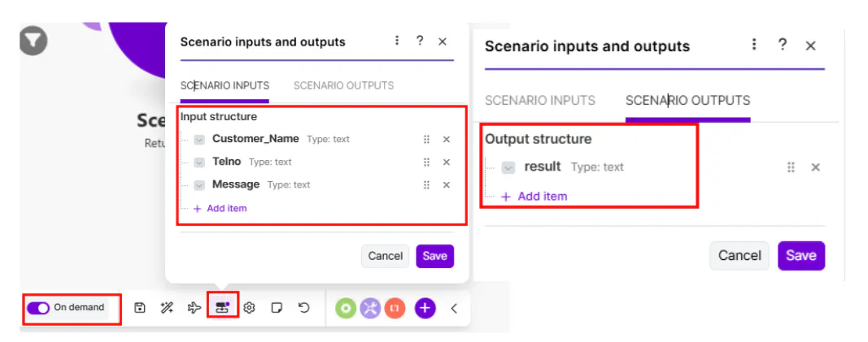Expand the Customer_Name item dropdown

199,140
